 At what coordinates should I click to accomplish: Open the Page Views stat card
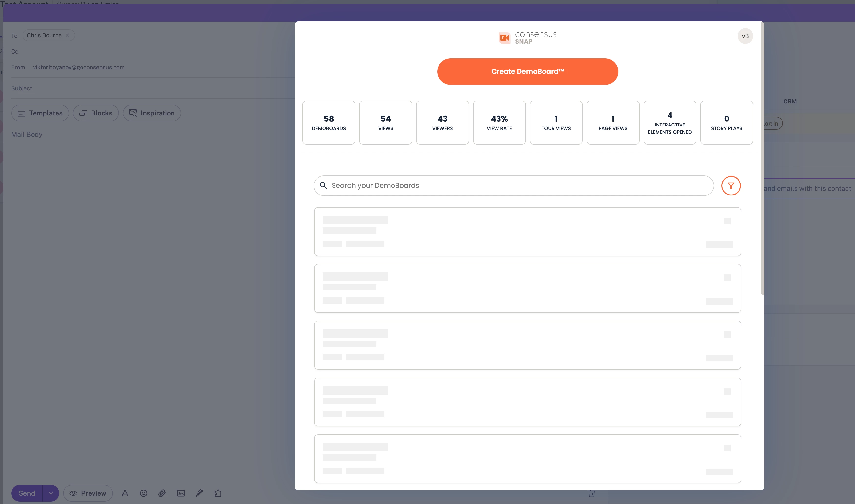pos(613,123)
